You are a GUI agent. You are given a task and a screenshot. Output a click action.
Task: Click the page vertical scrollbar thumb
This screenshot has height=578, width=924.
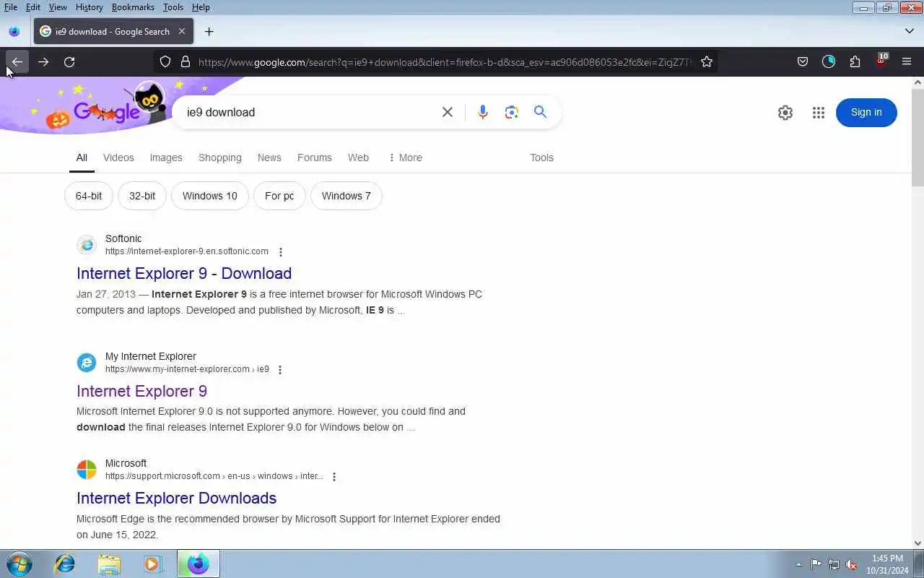(x=918, y=136)
